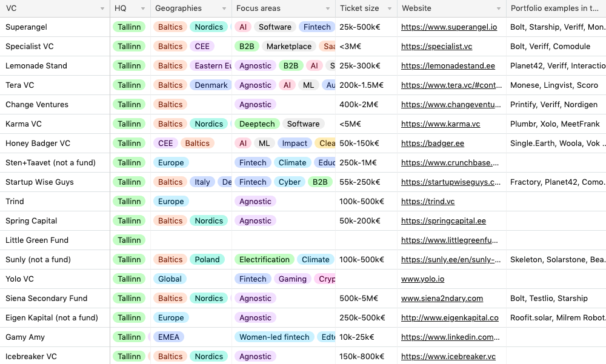Click the Poland tag in Sunly row
Viewport: 606px width, 364px height.
click(207, 259)
